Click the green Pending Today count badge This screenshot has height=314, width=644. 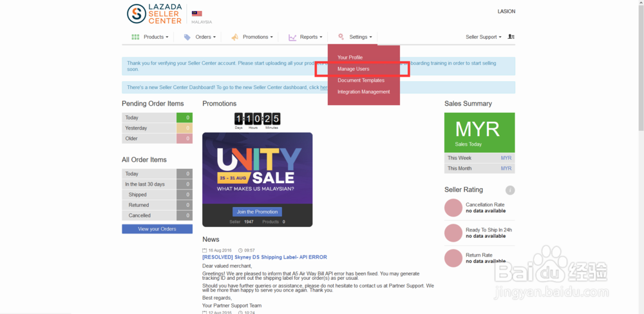pyautogui.click(x=184, y=117)
